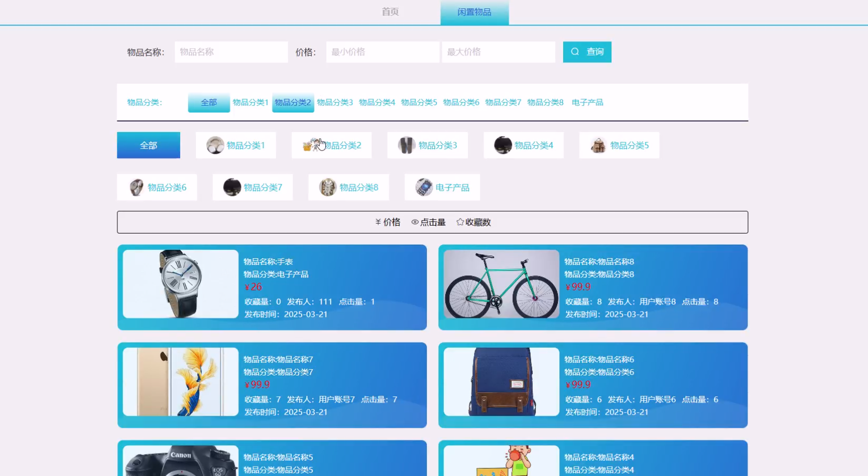The image size is (868, 476).
Task: Select 全部 in the top category row
Action: (209, 103)
